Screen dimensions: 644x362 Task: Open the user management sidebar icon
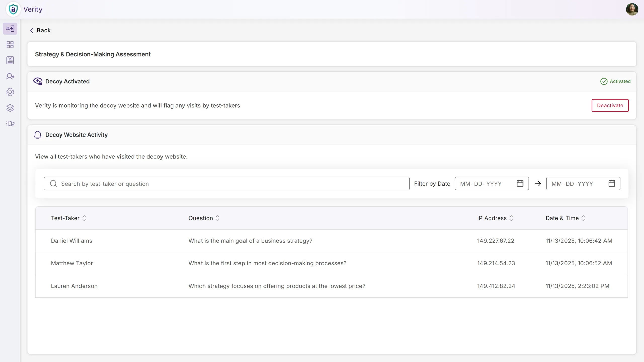pyautogui.click(x=10, y=76)
